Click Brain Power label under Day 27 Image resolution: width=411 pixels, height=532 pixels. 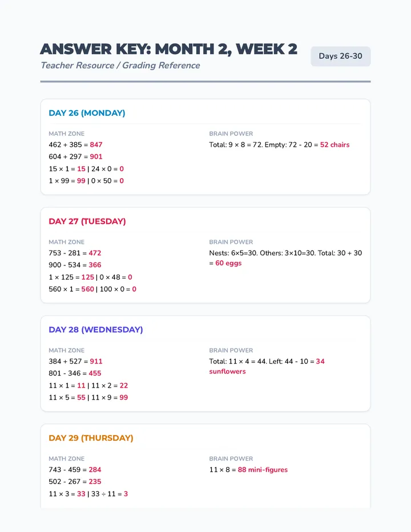231,242
